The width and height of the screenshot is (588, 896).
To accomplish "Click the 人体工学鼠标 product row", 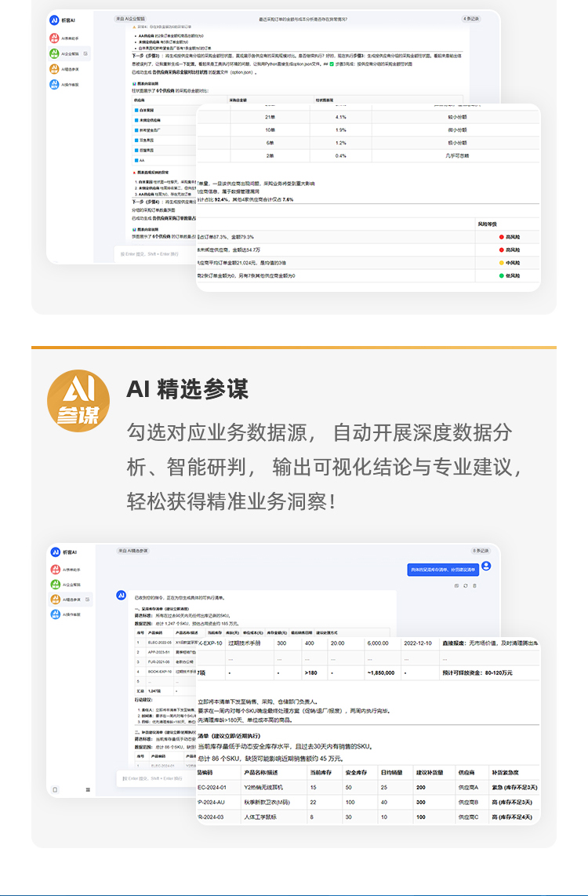I will (368, 817).
